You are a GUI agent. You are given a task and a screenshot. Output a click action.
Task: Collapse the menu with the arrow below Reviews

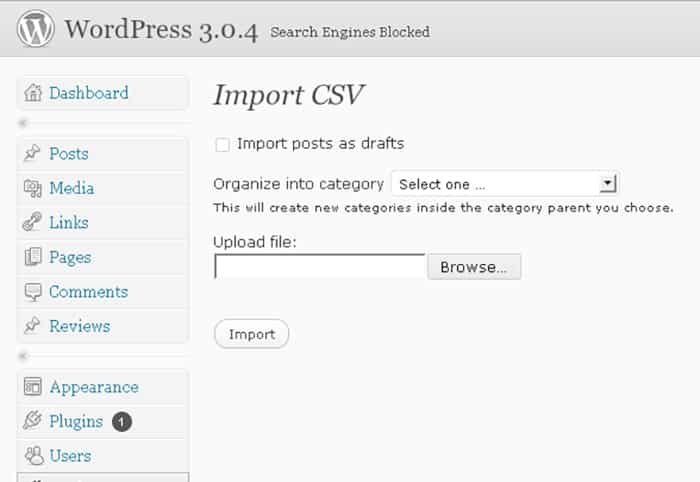pyautogui.click(x=23, y=356)
